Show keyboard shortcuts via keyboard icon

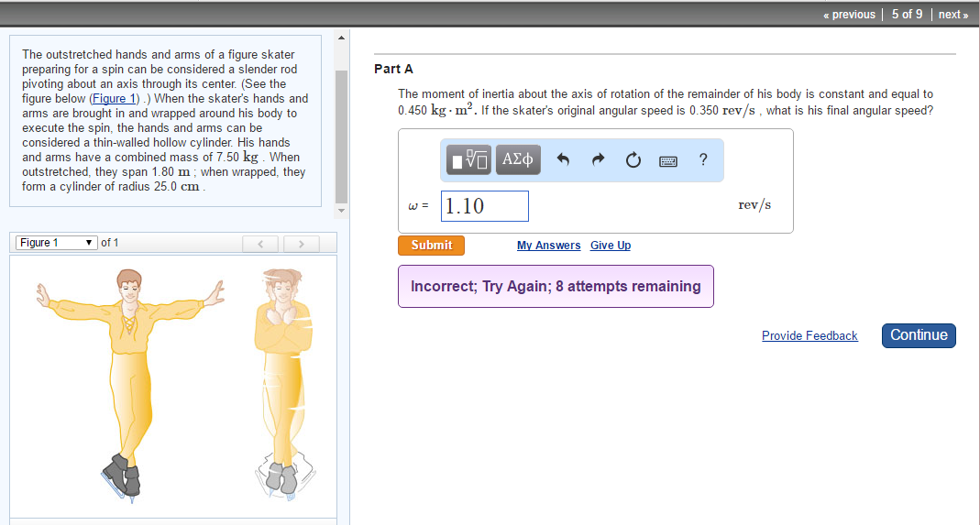[x=668, y=160]
